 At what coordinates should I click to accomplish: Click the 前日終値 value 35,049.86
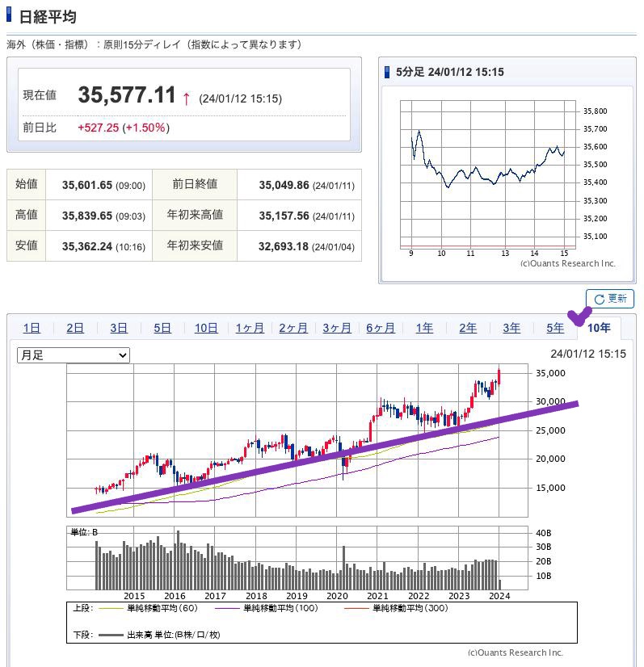(x=284, y=185)
